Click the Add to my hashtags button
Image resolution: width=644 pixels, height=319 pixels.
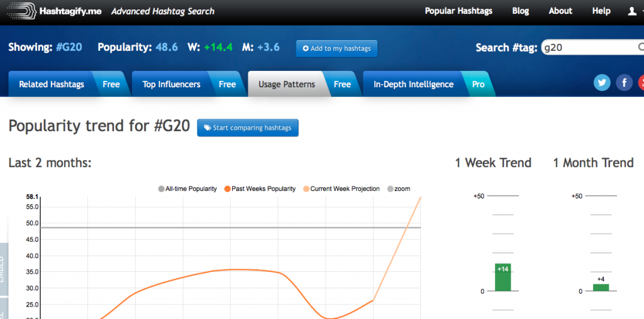336,48
